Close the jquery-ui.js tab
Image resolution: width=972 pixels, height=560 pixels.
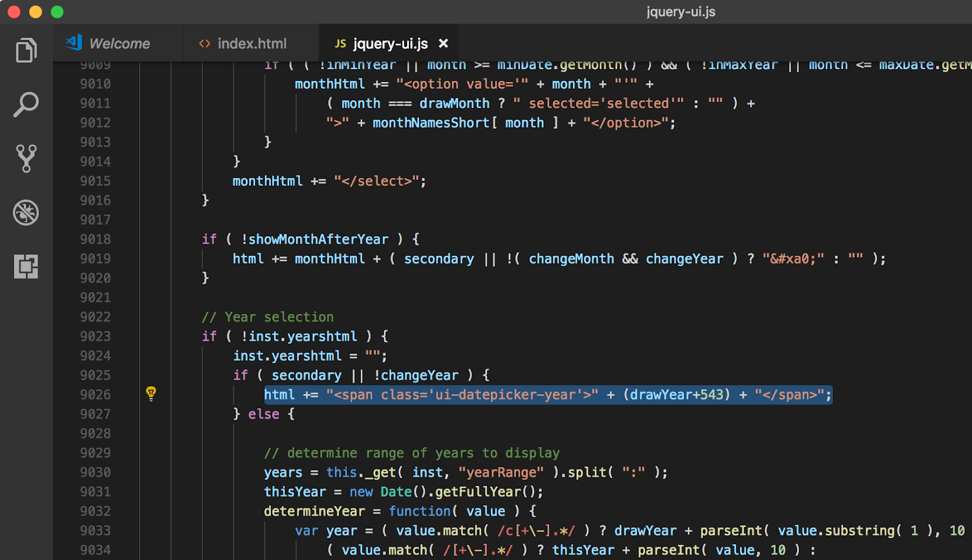tap(443, 43)
